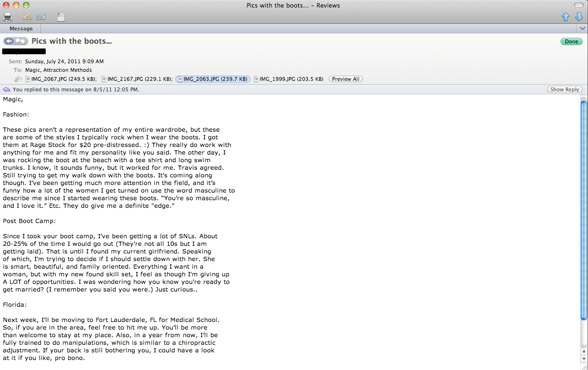Click the 'To:' field label
The image size is (588, 370).
19,70
